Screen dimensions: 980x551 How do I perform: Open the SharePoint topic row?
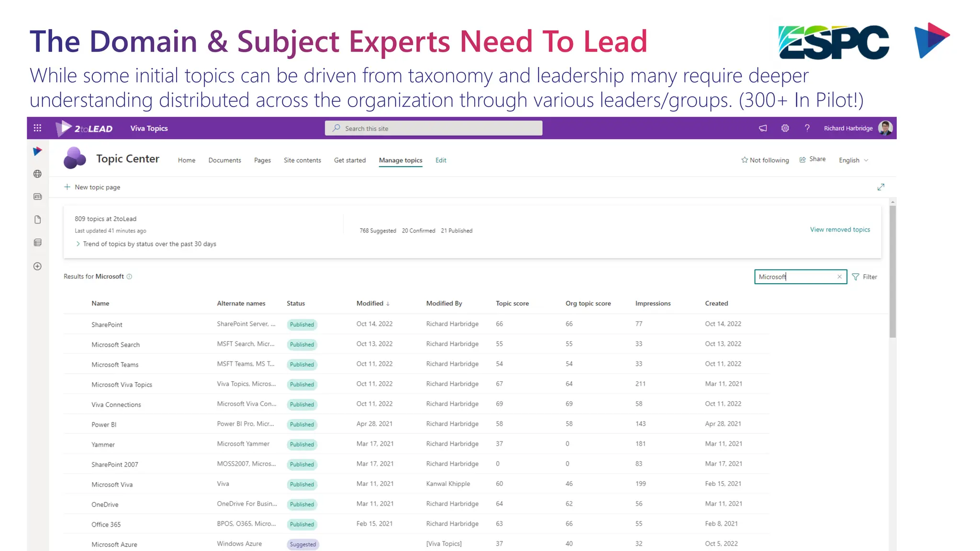(107, 325)
